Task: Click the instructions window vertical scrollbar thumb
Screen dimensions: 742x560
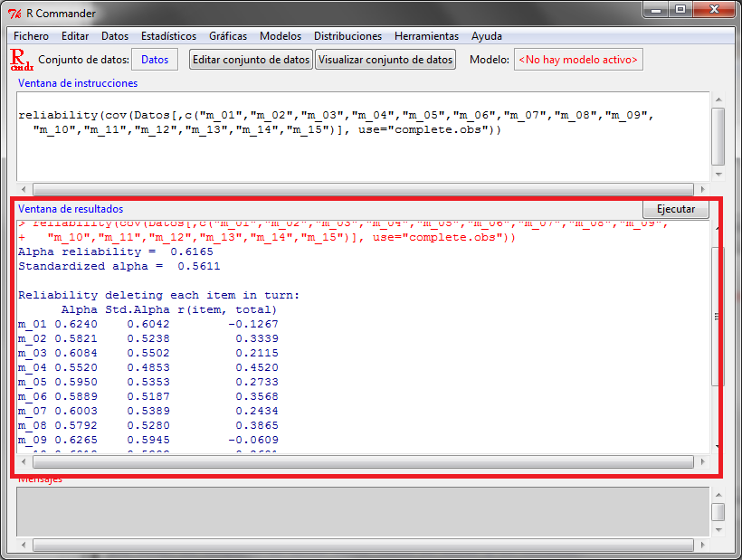Action: (718, 137)
